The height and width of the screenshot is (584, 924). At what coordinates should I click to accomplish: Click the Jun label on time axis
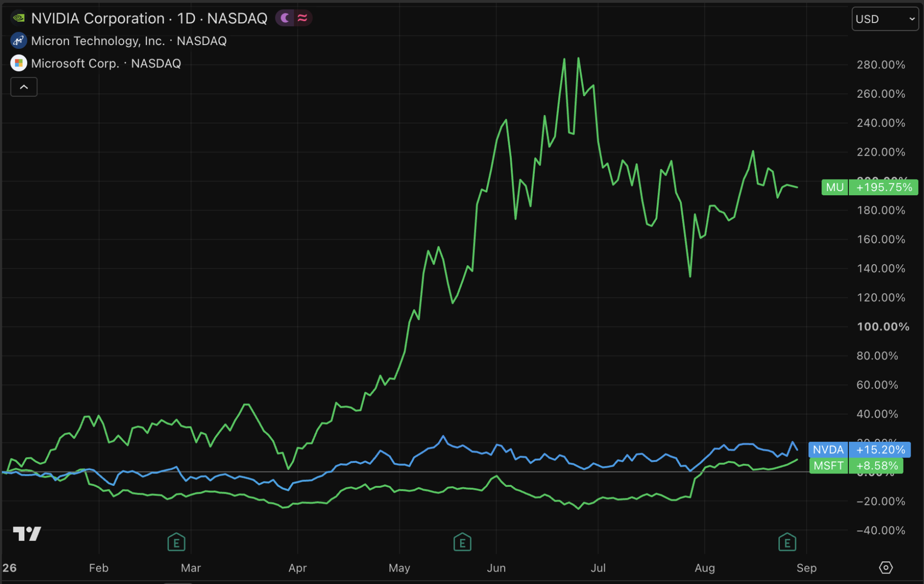click(496, 568)
